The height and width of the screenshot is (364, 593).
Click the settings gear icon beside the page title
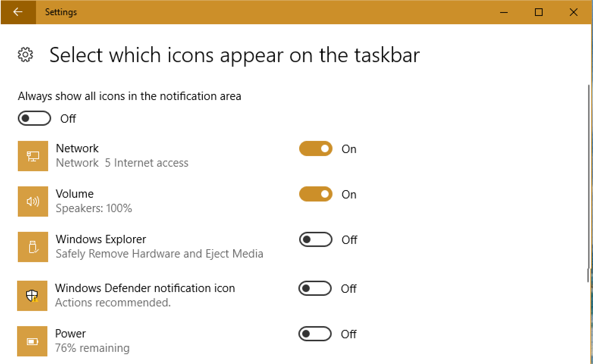[x=25, y=55]
